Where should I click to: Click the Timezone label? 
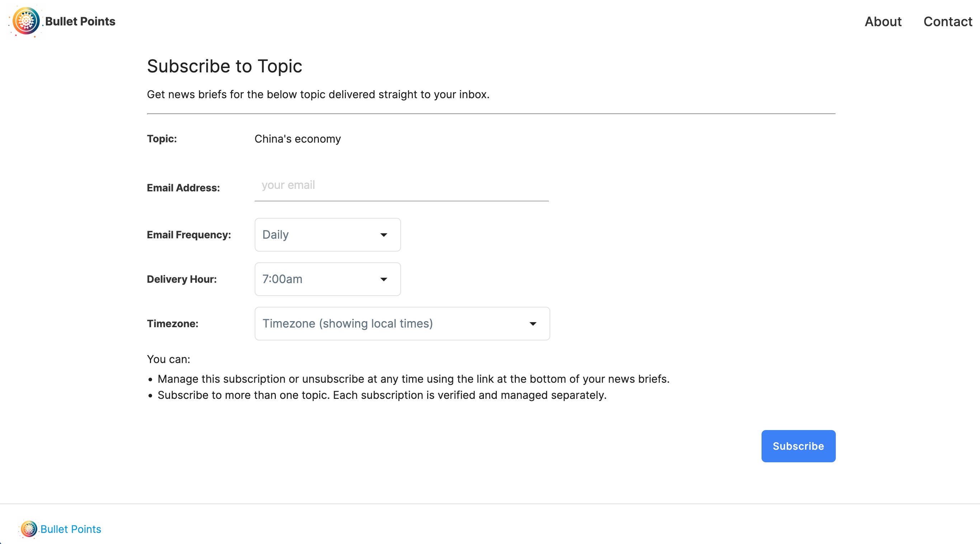coord(173,324)
